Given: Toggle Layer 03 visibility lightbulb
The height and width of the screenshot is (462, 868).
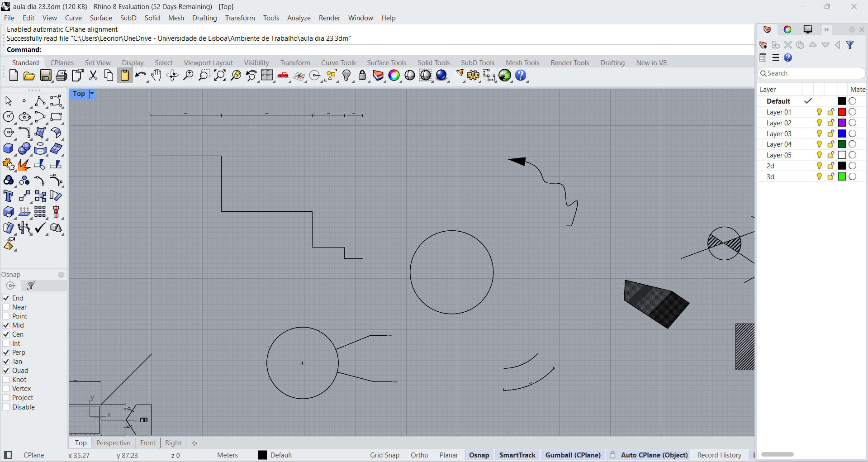Looking at the screenshot, I should pos(819,133).
